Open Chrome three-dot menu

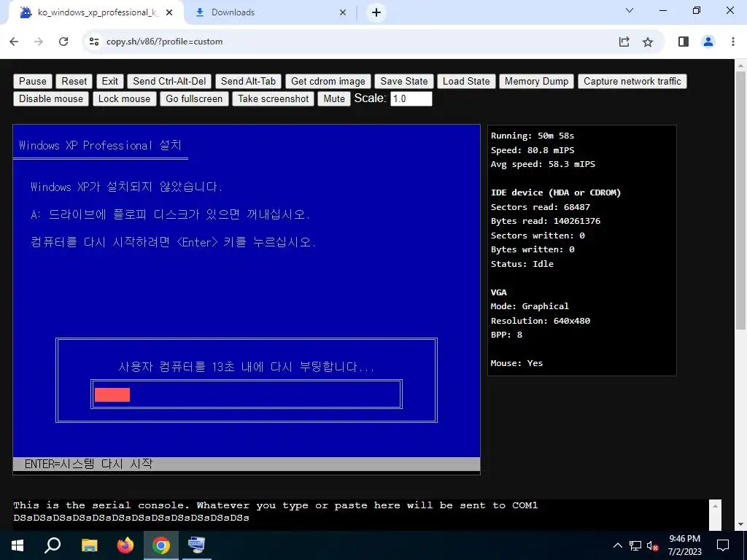pyautogui.click(x=733, y=42)
